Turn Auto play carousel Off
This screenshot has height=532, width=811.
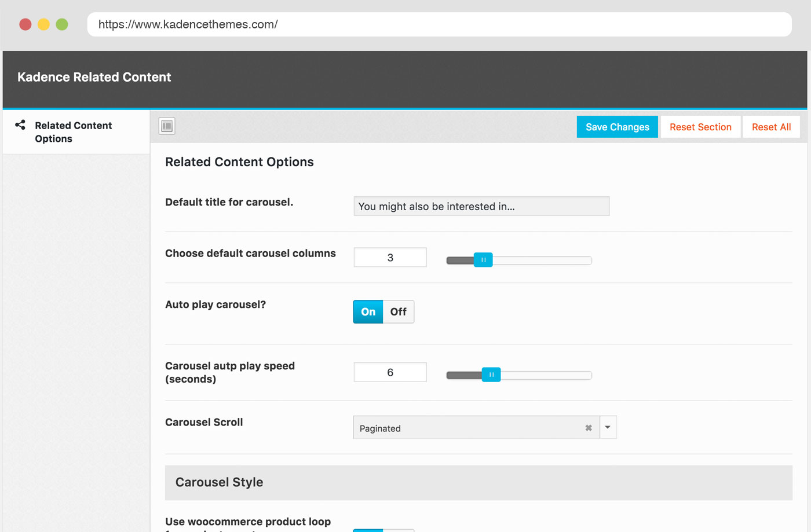[399, 311]
